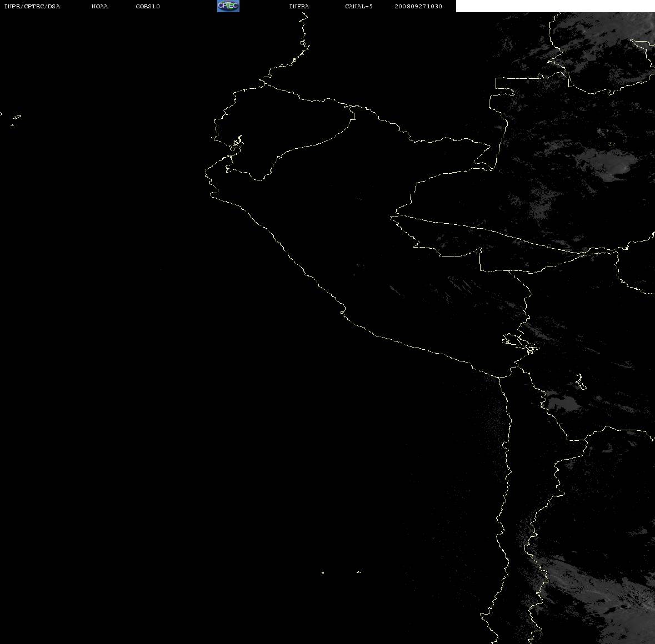Select the CANAL-5 channel label
Viewport: 655px width, 644px height.
[x=359, y=6]
